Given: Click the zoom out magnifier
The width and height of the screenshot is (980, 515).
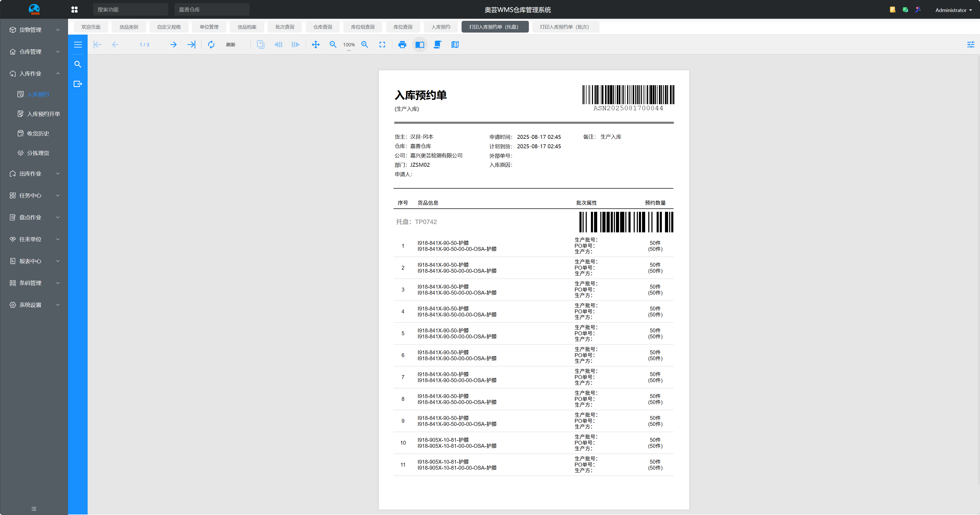Looking at the screenshot, I should [x=333, y=45].
